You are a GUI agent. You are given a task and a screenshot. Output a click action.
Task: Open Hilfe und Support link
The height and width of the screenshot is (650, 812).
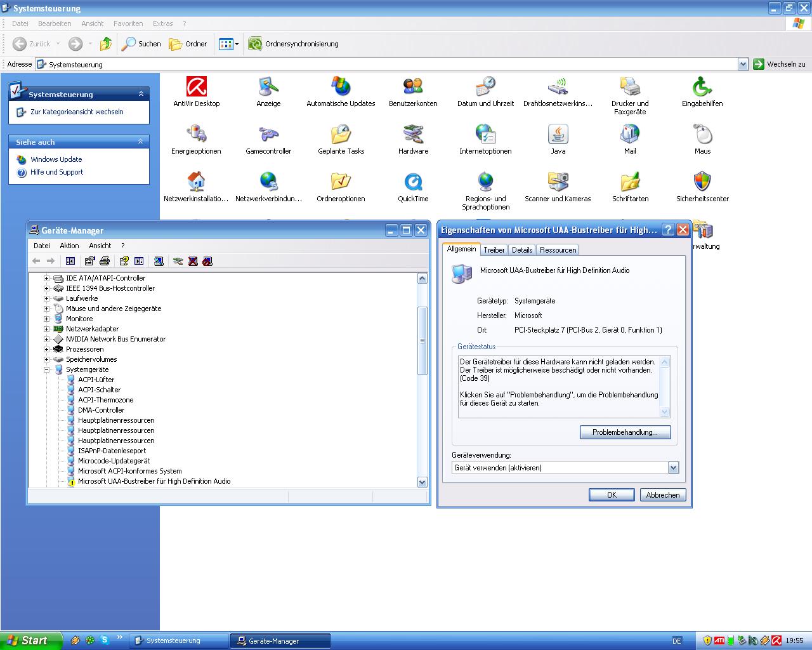coord(57,172)
